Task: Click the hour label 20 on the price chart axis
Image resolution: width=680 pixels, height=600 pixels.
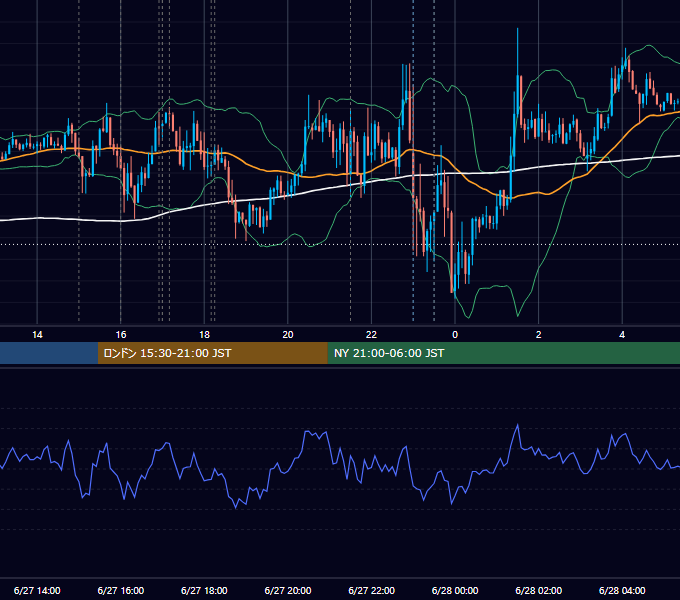Action: click(288, 335)
